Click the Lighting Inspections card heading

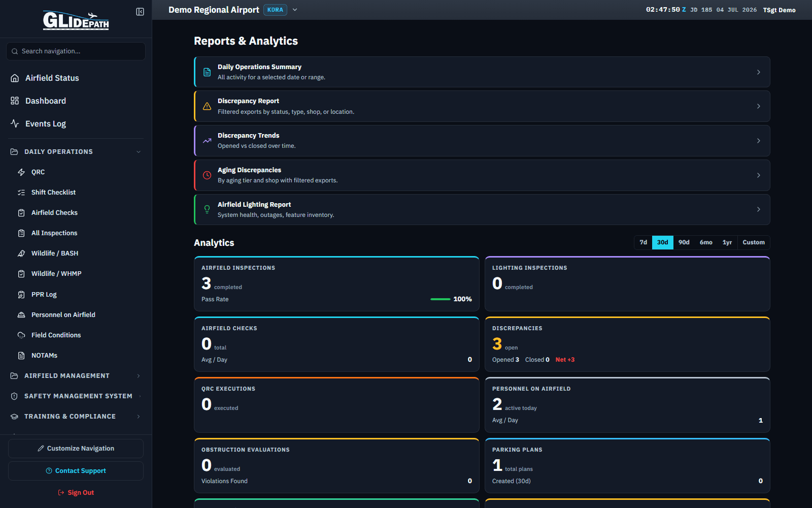pyautogui.click(x=530, y=268)
